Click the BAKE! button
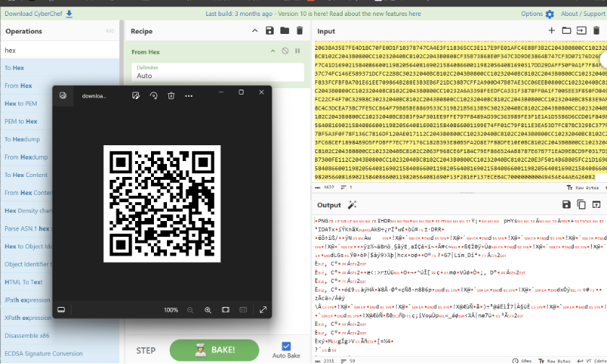 (x=214, y=350)
